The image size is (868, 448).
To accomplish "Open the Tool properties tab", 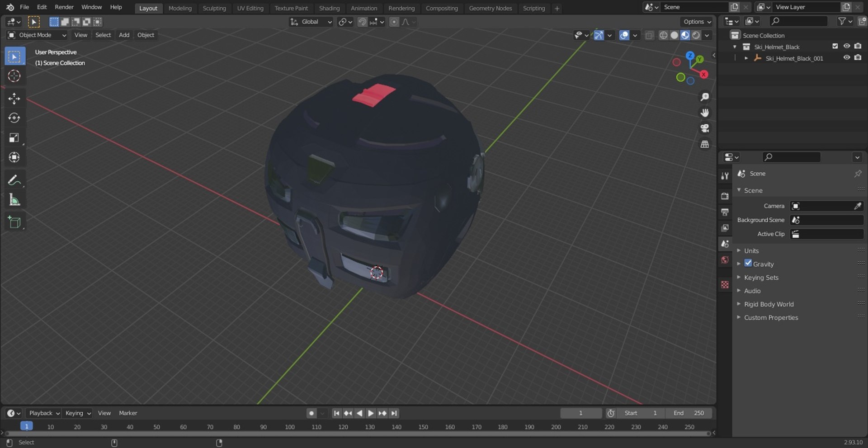I will 725,176.
